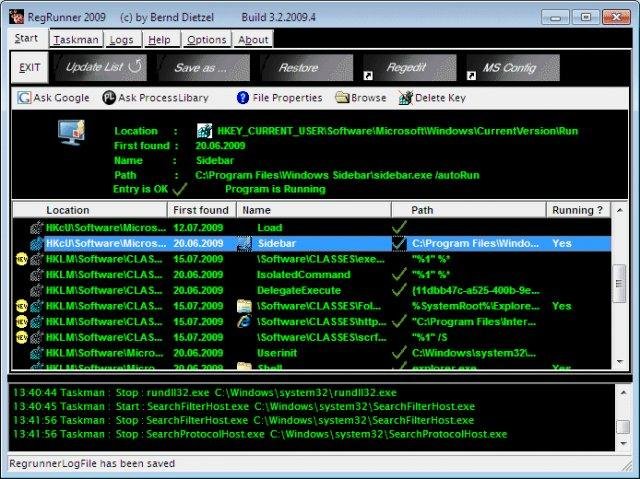640x479 pixels.
Task: Click the list's scroll down arrow
Action: tap(620, 361)
